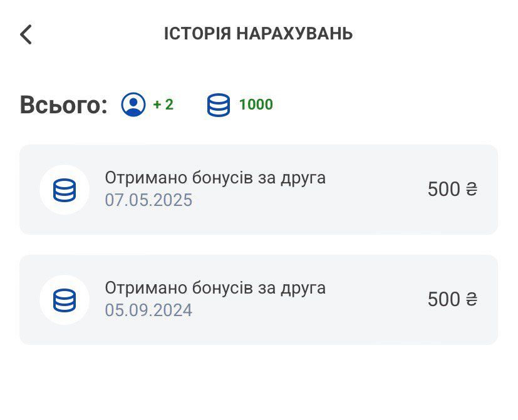
Task: Tap empty area below the bonus list
Action: pos(259,383)
